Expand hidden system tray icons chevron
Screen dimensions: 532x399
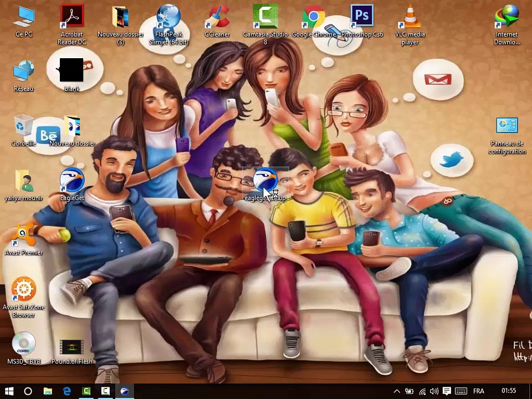click(397, 391)
